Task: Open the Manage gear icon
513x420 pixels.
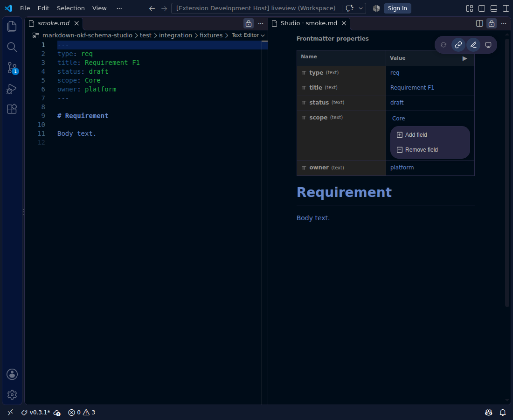Action: pos(12,395)
